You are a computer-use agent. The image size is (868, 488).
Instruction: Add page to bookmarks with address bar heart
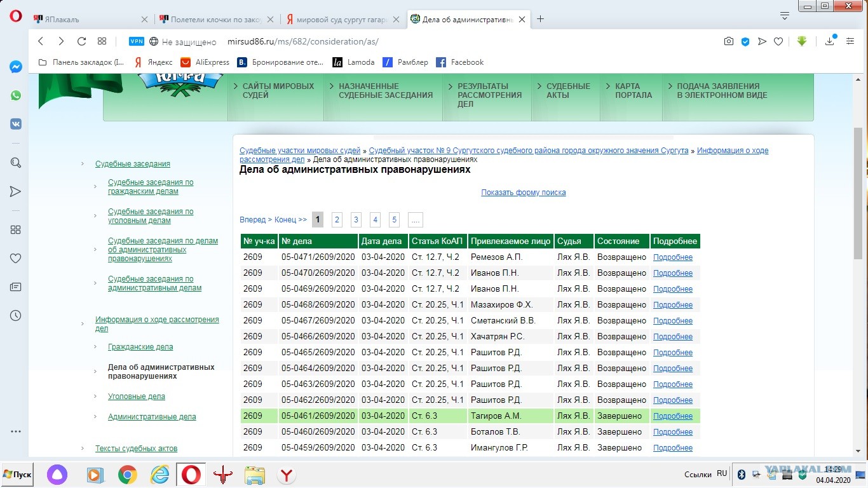tap(778, 41)
